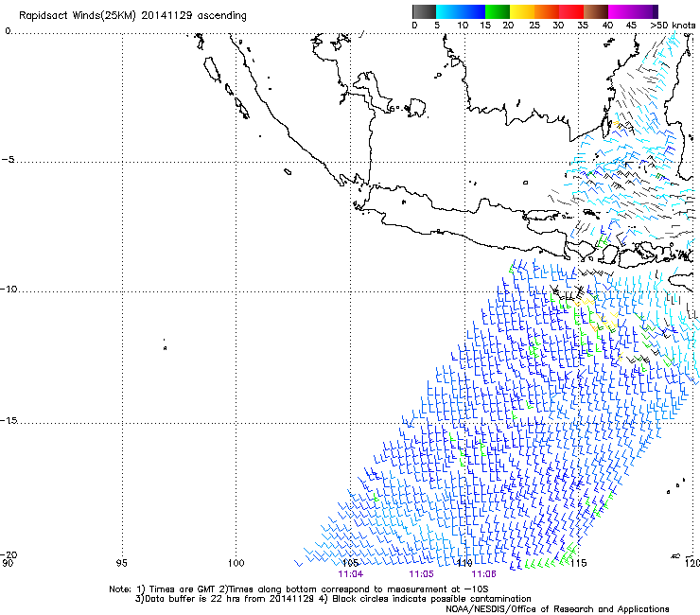Click the legend tick label '10'
700x615 pixels.
click(463, 26)
